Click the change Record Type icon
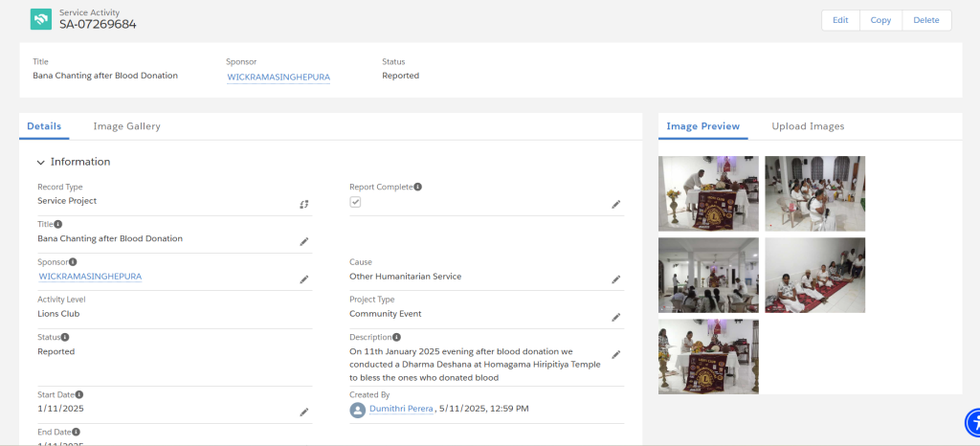This screenshot has width=980, height=446. tap(303, 204)
